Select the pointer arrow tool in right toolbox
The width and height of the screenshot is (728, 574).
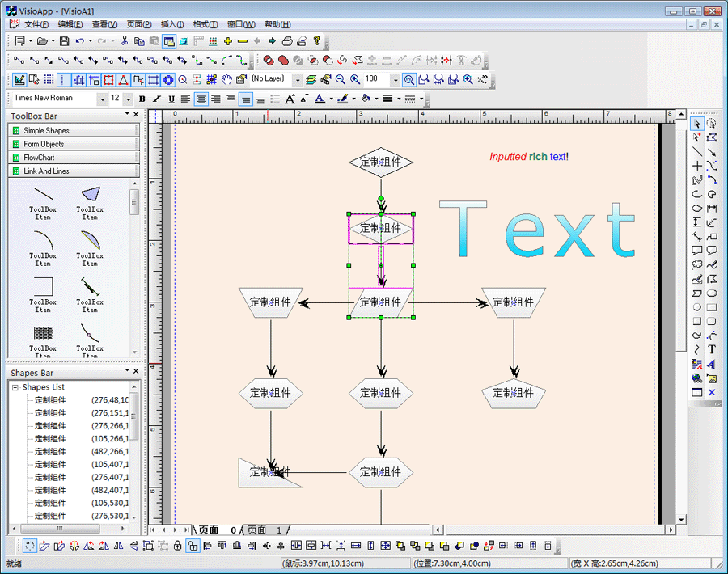coord(696,124)
